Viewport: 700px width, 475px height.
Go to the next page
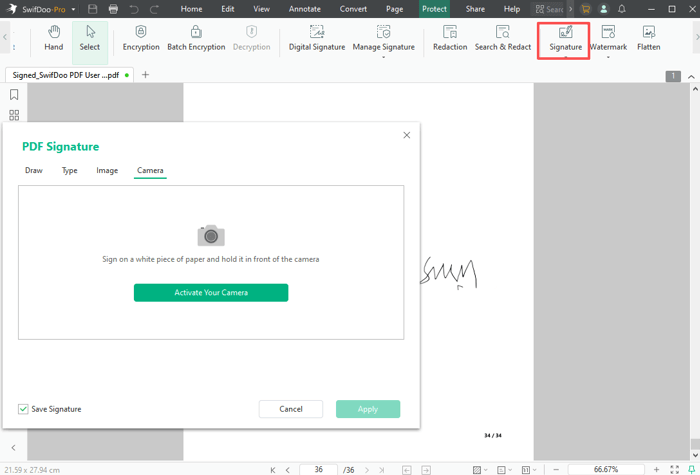point(367,470)
